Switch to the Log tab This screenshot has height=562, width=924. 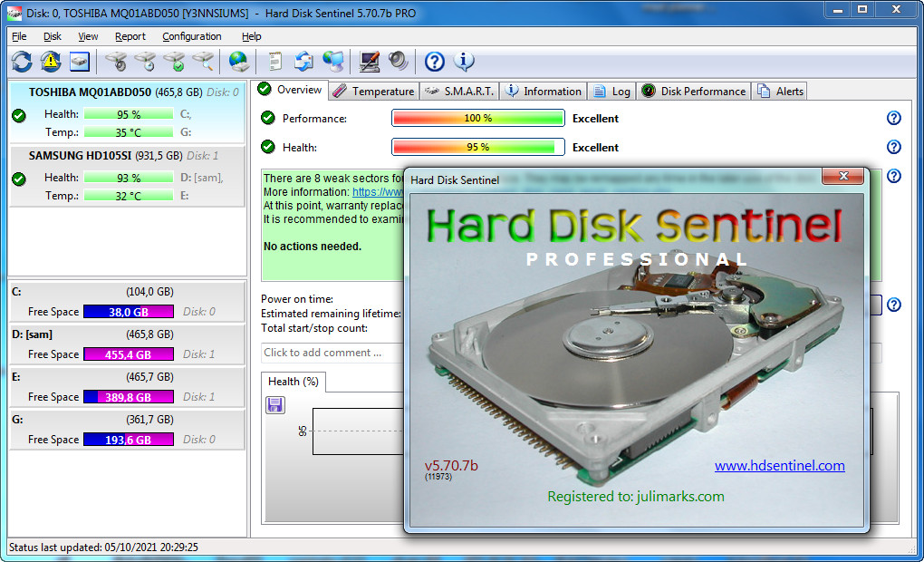tap(611, 91)
